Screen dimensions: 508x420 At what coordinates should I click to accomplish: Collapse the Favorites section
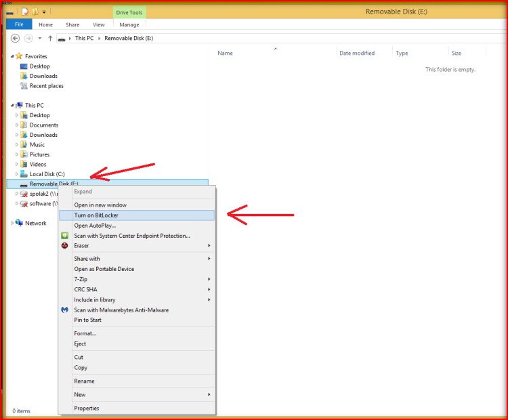[x=12, y=56]
